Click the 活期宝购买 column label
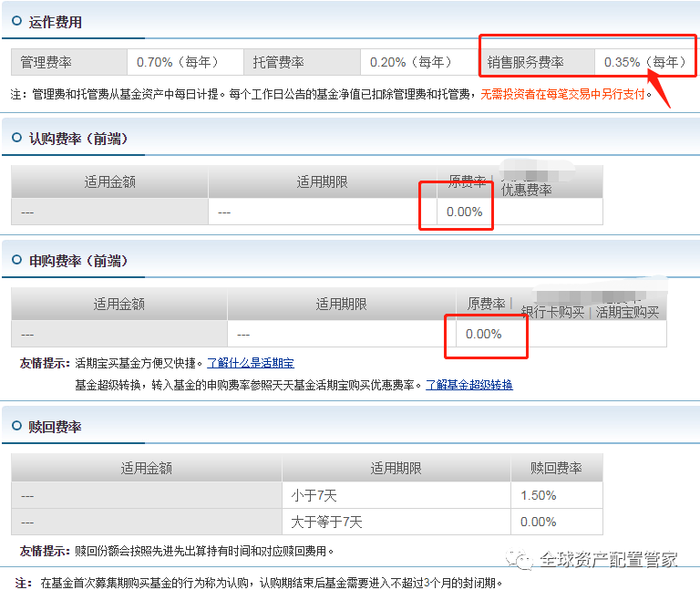This screenshot has width=700, height=590. pos(627,312)
